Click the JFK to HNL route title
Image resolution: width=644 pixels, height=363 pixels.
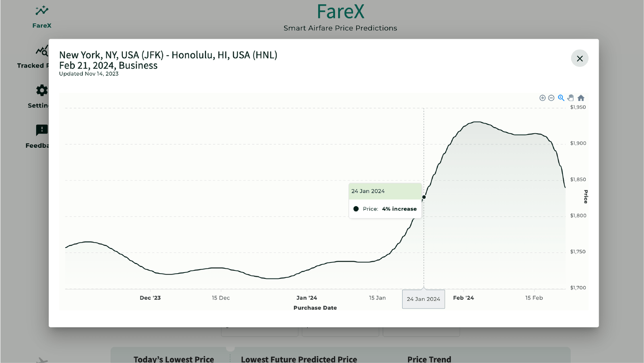tap(168, 55)
